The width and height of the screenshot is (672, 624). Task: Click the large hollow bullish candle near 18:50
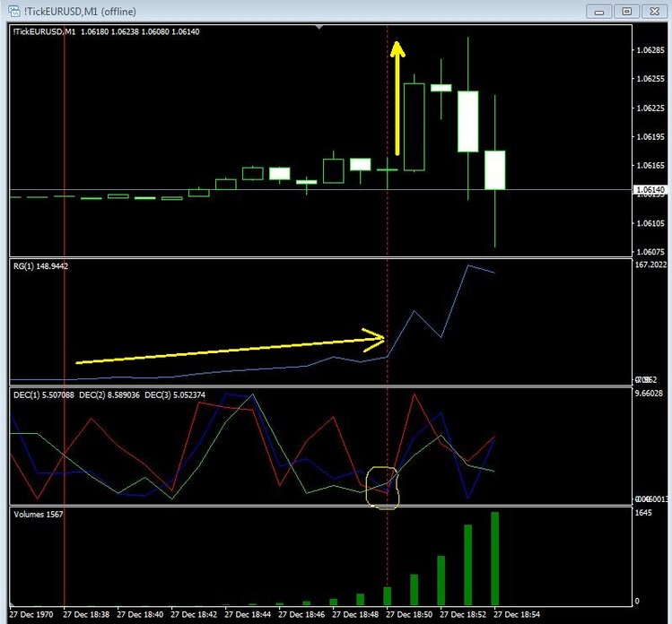click(414, 126)
